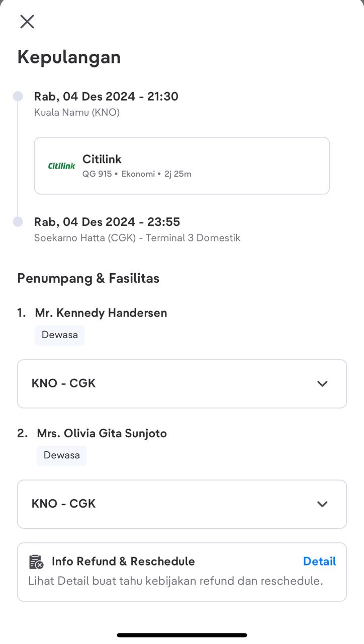Image resolution: width=364 pixels, height=644 pixels.
Task: Tap the iOS home indicator bar
Action: click(182, 635)
